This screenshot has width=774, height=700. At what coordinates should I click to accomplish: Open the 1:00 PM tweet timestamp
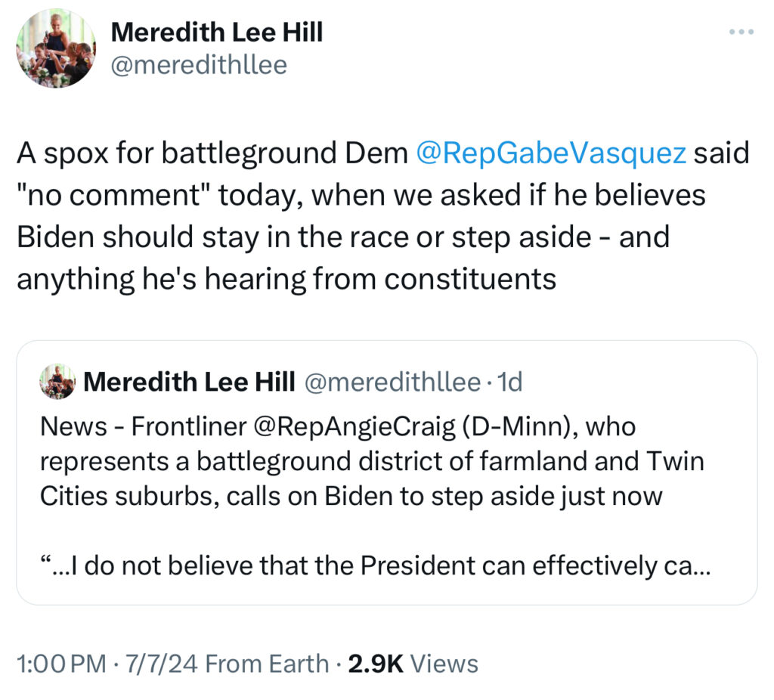(x=61, y=664)
